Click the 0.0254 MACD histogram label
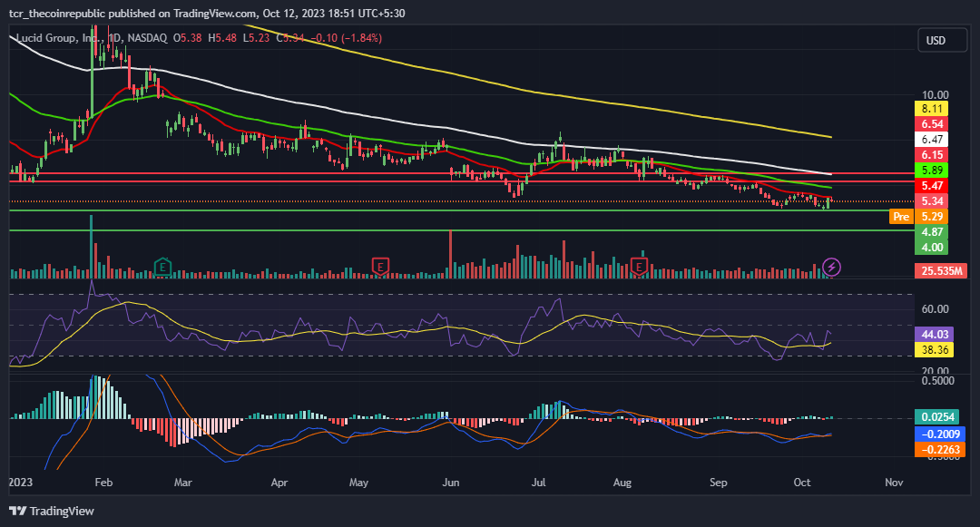 click(937, 416)
